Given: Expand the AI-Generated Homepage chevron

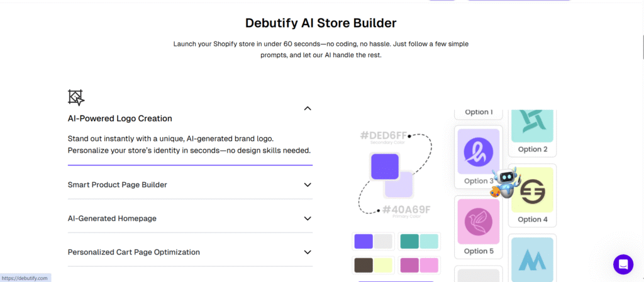Looking at the screenshot, I should click(x=308, y=219).
